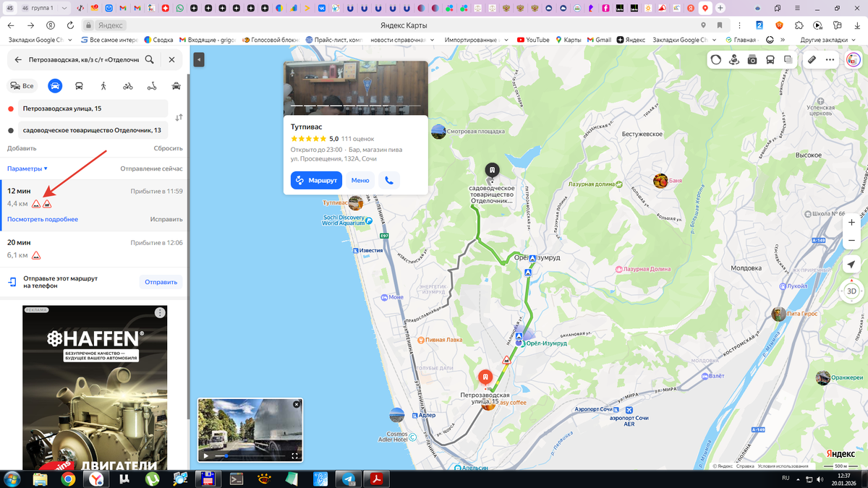Select the scooter route mode
Viewport: 868px width, 488px height.
pos(152,86)
